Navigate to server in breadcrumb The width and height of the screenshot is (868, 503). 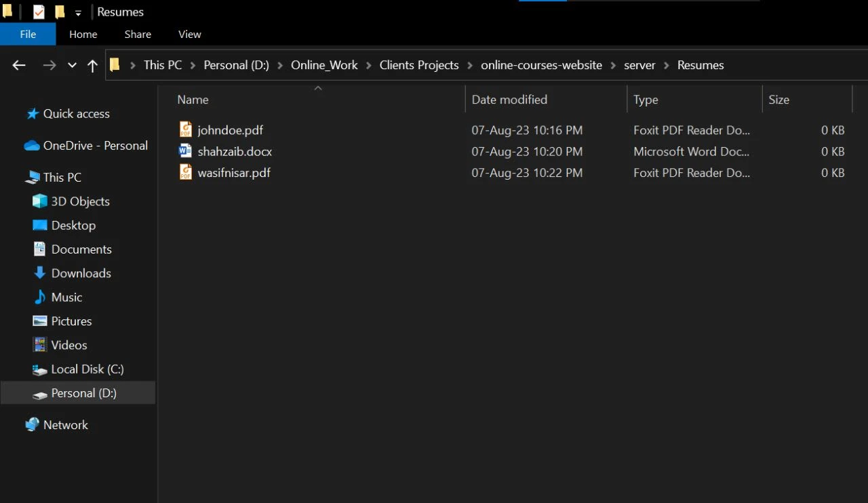click(639, 65)
